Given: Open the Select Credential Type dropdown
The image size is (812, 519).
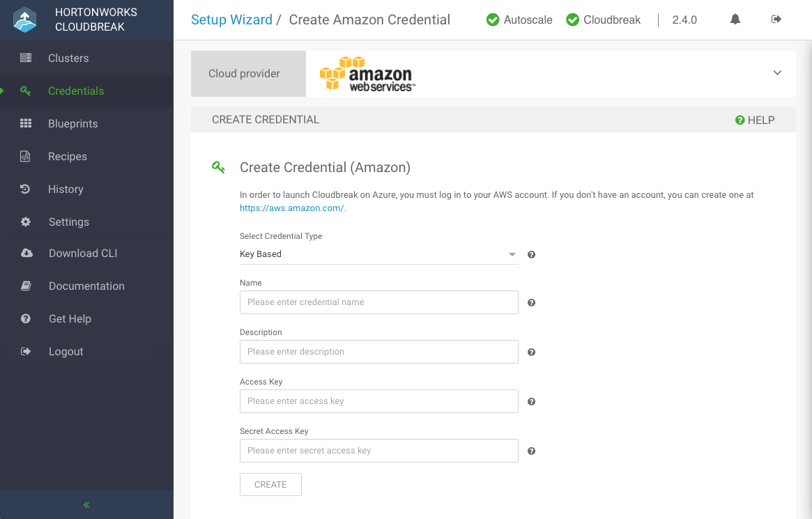Looking at the screenshot, I should 378,254.
